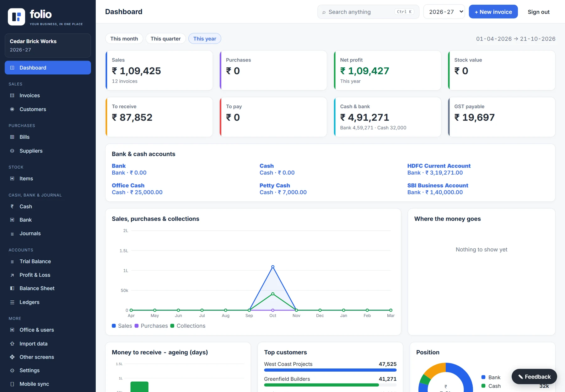This screenshot has height=392, width=565.
Task: Click the Import data upload icon
Action: (x=12, y=344)
